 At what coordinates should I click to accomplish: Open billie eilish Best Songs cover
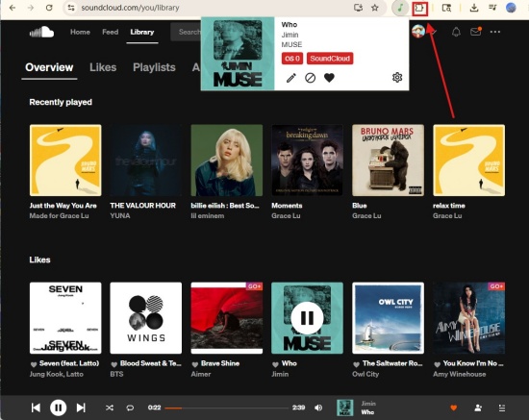tap(227, 161)
